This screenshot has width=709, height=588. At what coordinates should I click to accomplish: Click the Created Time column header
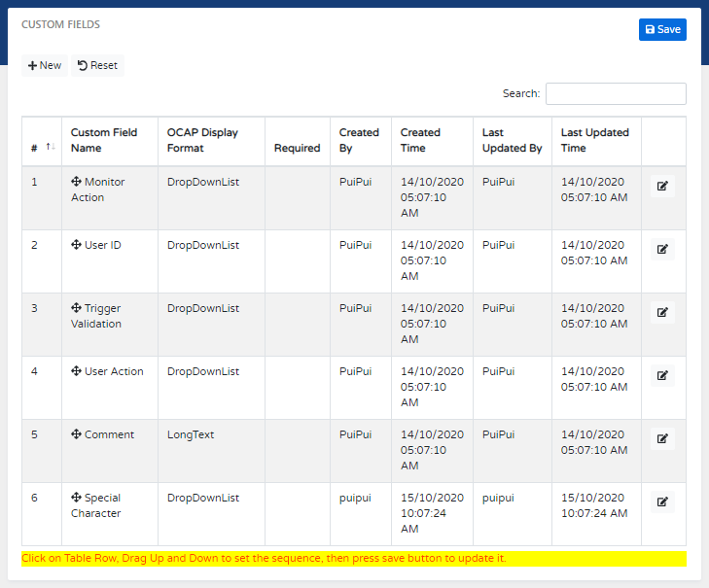tap(420, 140)
